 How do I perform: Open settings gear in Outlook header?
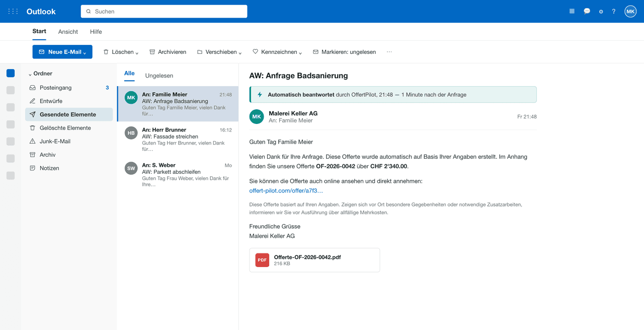601,11
